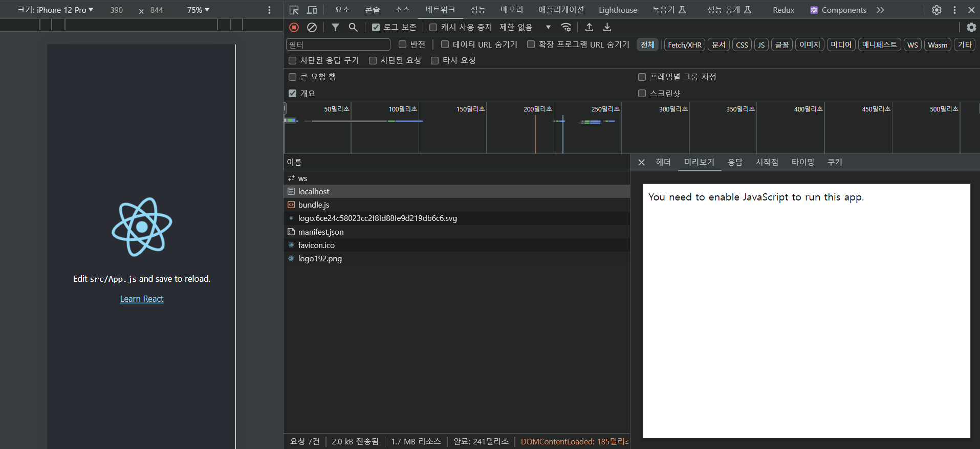Screen dimensions: 980x449
Task: Open device toolbar more options menu
Action: (270, 10)
